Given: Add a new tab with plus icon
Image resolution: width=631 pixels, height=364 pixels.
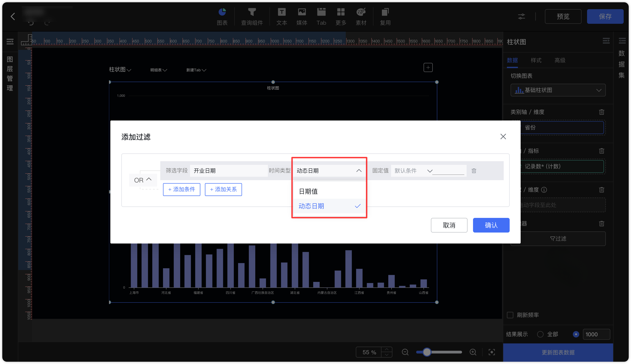Looking at the screenshot, I should 428,67.
